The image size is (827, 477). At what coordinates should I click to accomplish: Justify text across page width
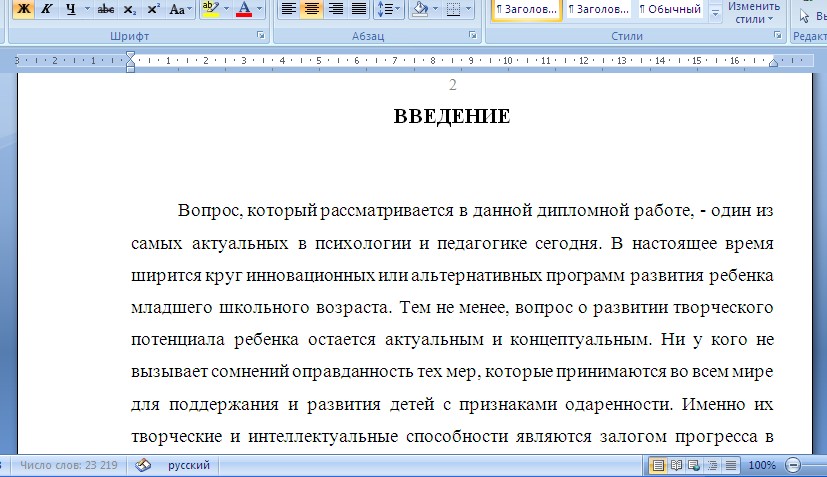click(358, 9)
